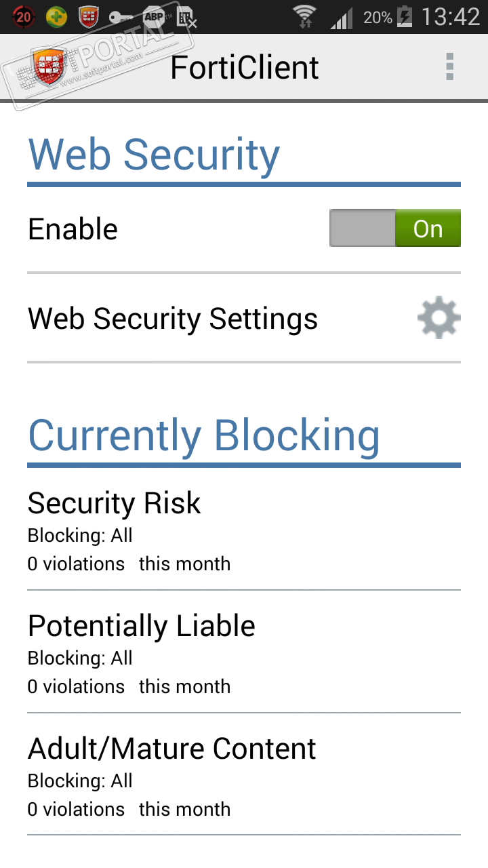
Task: Tap the battery status icon
Action: pos(405,16)
